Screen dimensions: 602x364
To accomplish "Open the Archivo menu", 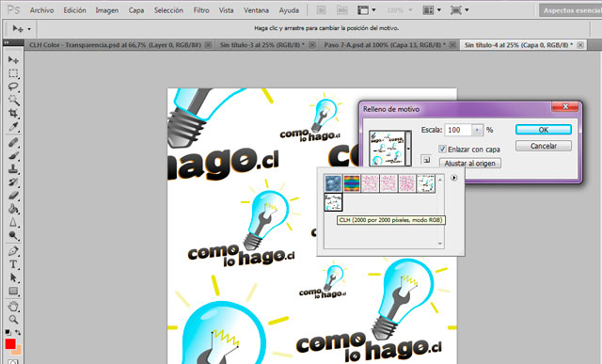I will pyautogui.click(x=41, y=10).
